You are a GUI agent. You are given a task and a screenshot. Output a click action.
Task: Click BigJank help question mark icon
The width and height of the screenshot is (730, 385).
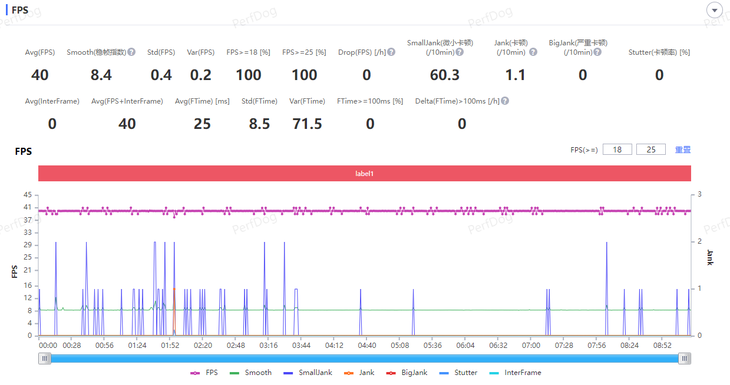tap(597, 52)
